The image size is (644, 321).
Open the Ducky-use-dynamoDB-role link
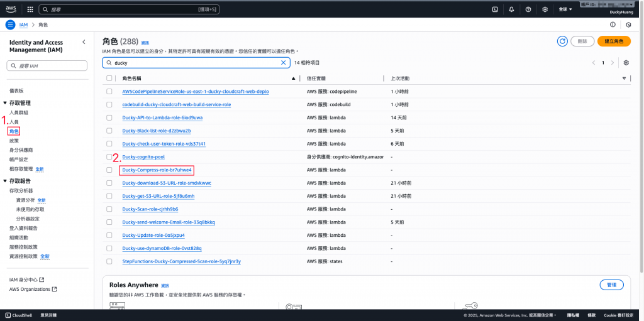(x=162, y=248)
